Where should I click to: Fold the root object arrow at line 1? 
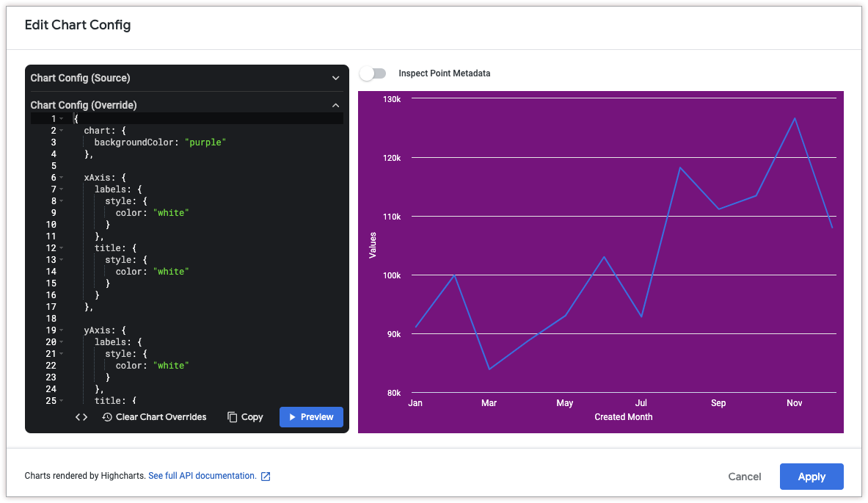62,119
